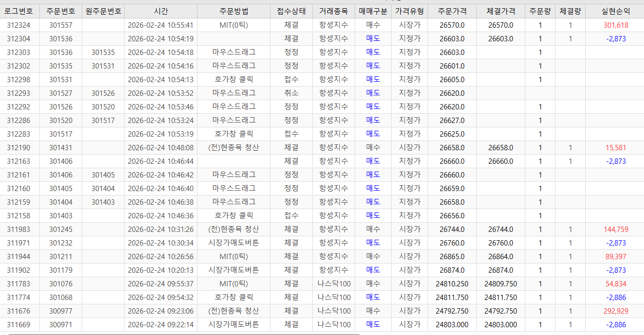This screenshot has height=335, width=644.
Task: Click the 접수상태 column header
Action: pyautogui.click(x=291, y=11)
